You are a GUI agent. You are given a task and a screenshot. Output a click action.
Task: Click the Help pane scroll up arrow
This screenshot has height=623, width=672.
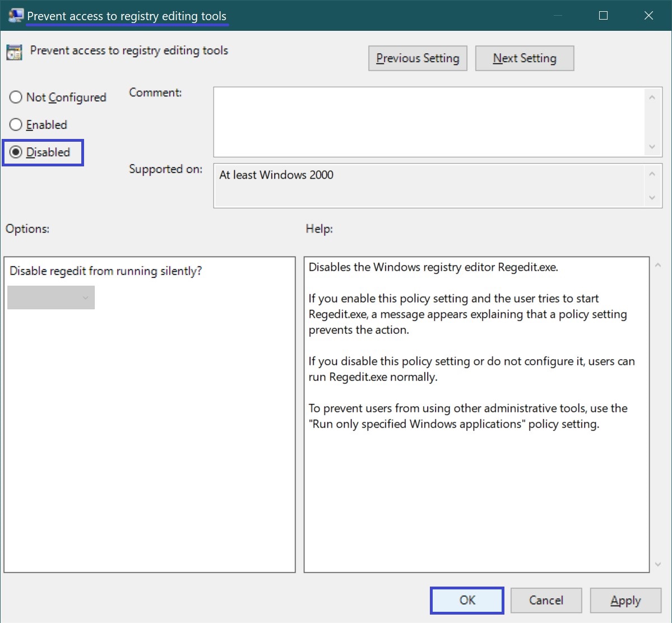[x=658, y=265]
